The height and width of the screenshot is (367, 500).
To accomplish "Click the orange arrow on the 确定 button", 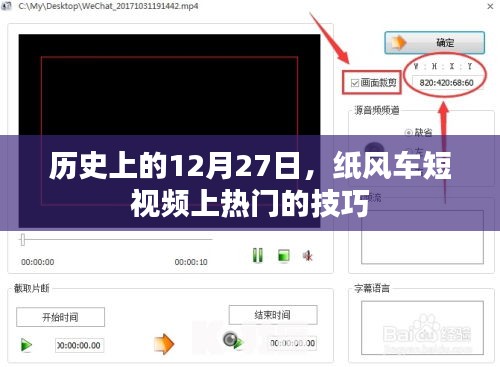I will pos(399,43).
